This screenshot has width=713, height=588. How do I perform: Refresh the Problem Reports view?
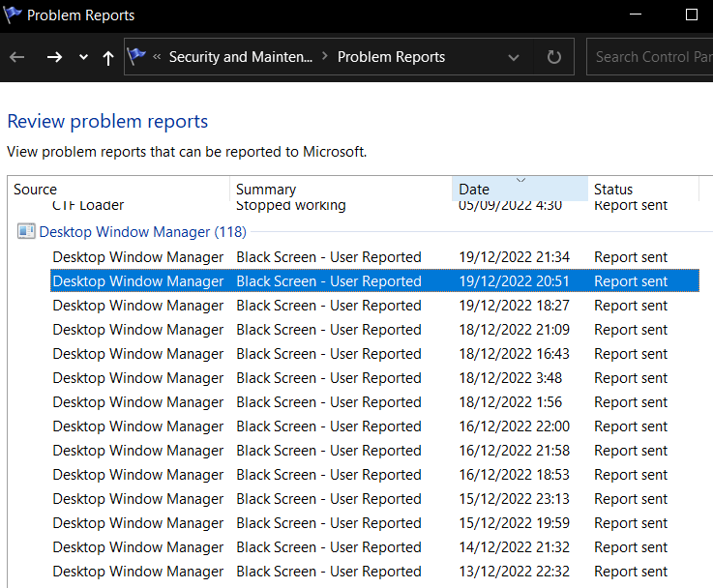553,57
